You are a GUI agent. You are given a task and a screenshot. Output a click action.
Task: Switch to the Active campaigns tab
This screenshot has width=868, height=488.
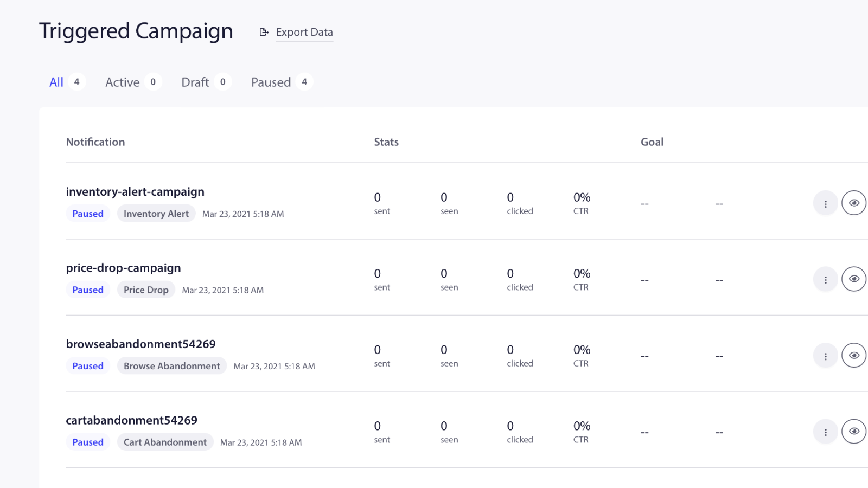(123, 82)
